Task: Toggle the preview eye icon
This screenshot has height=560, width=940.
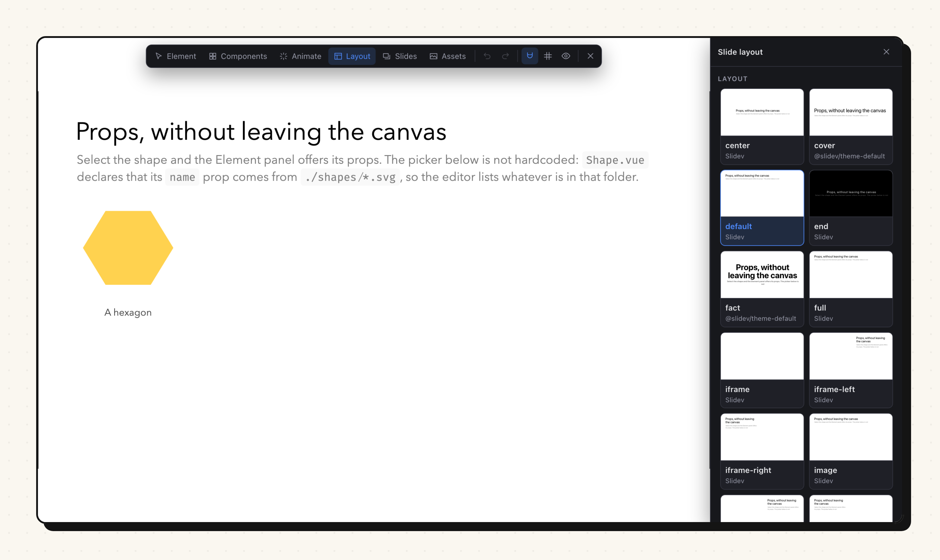Action: 566,56
